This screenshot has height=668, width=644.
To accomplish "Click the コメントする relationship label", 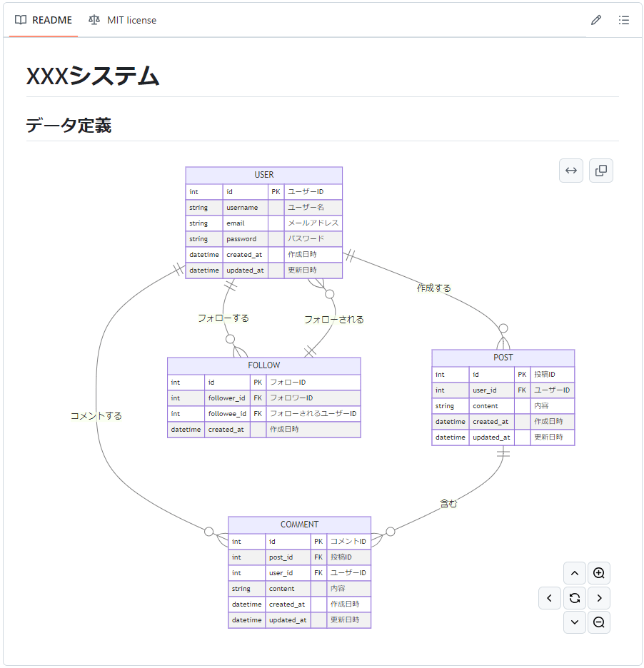I will (96, 415).
